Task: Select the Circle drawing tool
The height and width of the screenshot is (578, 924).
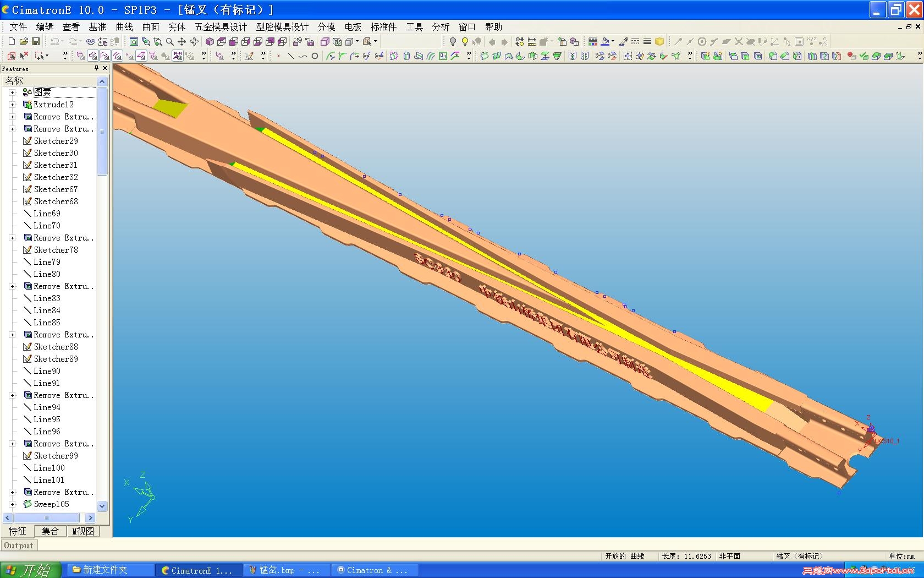Action: point(315,56)
